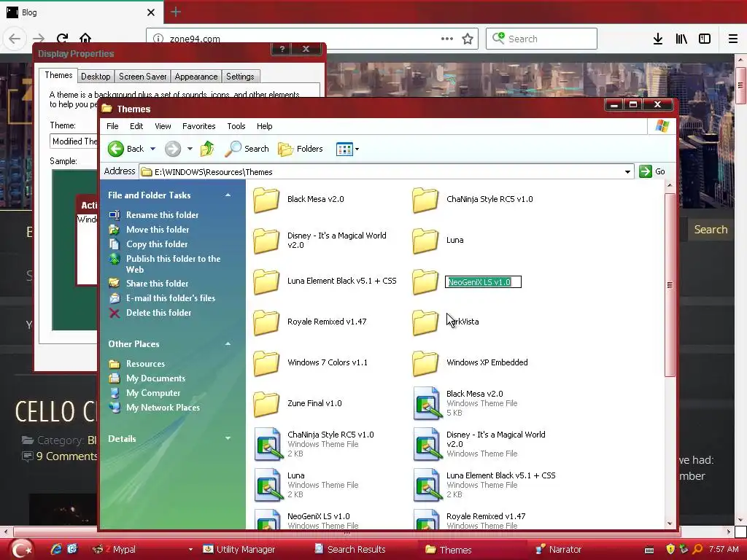The height and width of the screenshot is (560, 747).
Task: Go Back in Themes explorer window
Action: tap(125, 149)
